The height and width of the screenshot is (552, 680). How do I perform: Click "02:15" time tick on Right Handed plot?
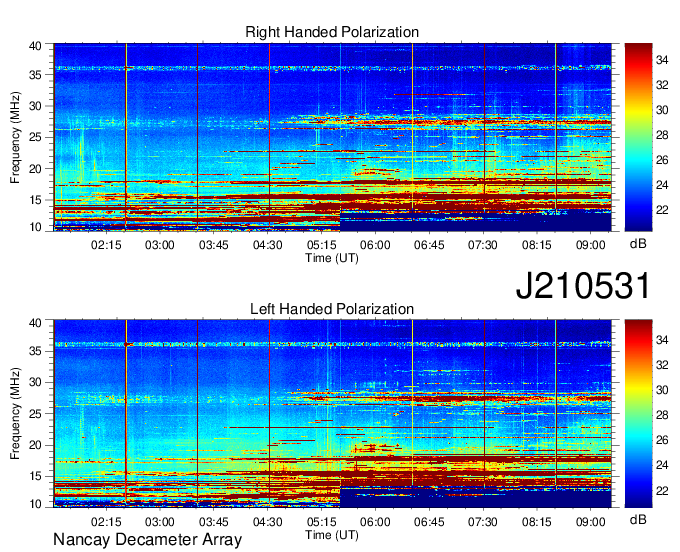[x=106, y=245]
